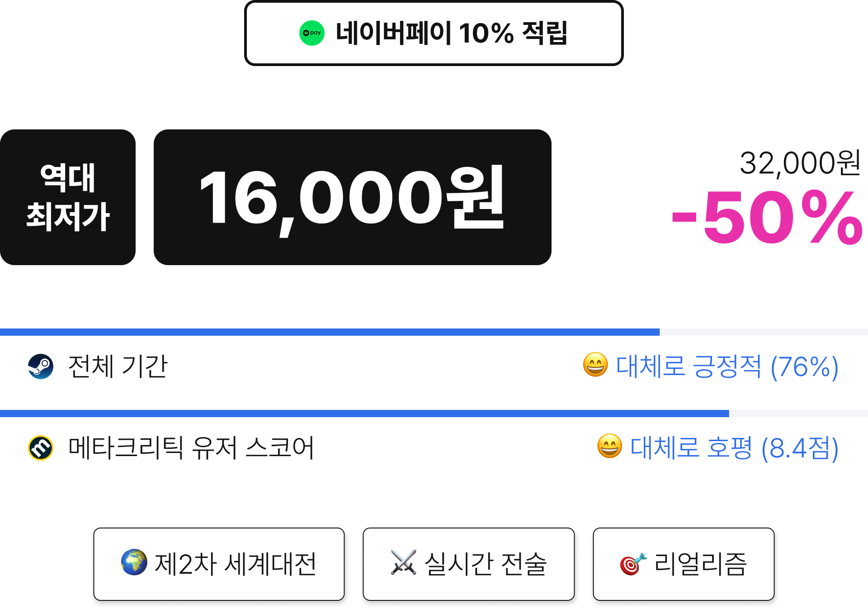Click the 역대 최저가 badge
The width and height of the screenshot is (868, 609).
(68, 197)
